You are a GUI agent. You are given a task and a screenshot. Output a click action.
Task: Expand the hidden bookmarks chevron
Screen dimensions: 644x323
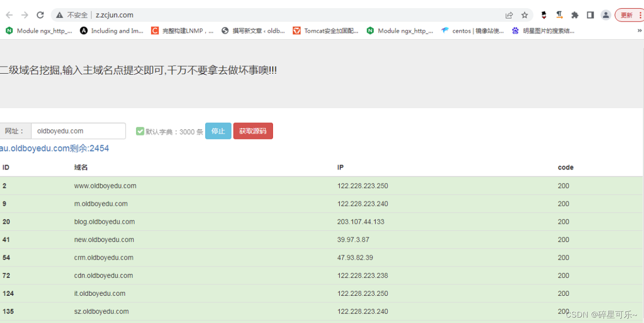point(639,31)
